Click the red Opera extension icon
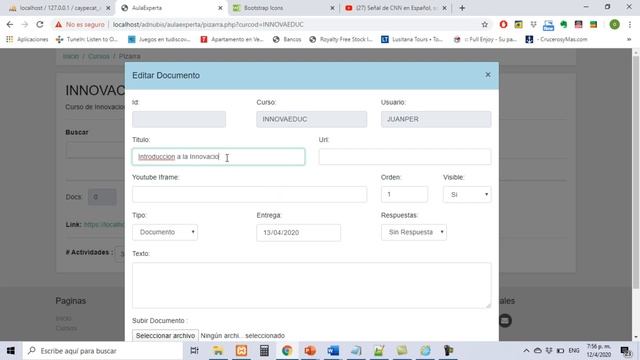Screen dimensions: 640x360 503,24
